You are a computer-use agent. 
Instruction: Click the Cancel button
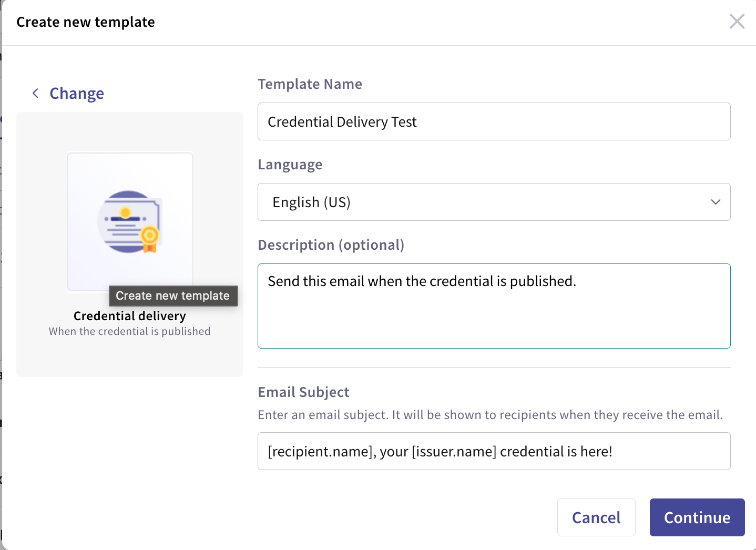click(x=596, y=517)
